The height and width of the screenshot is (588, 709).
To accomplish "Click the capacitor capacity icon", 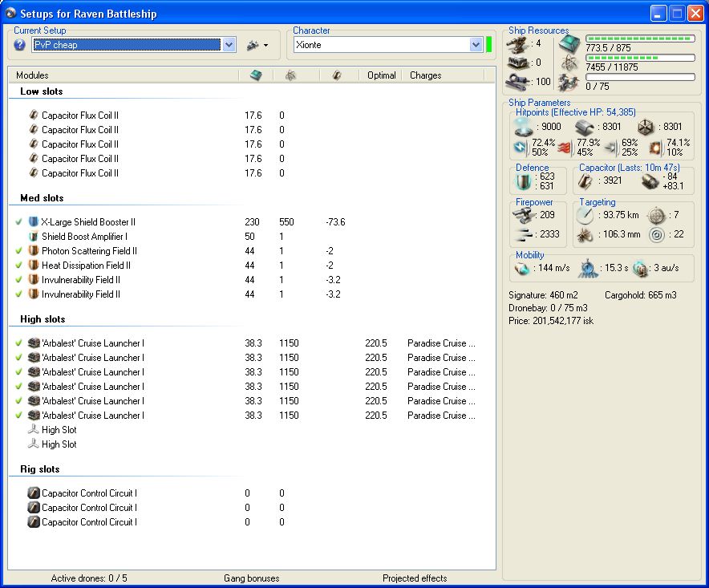I will (585, 181).
